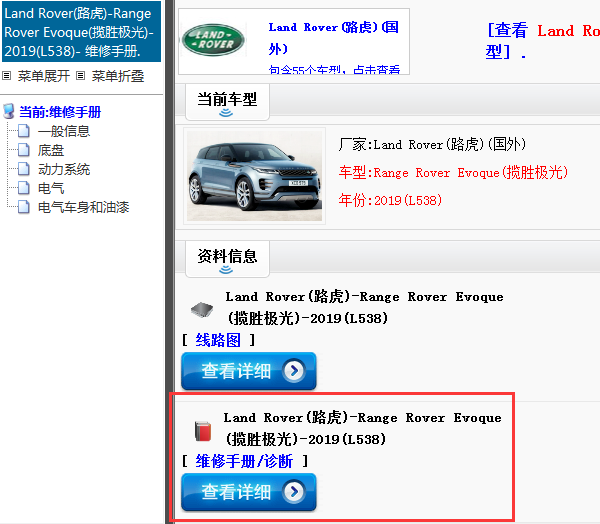Click the Range Rover Evoque car photo
This screenshot has height=524, width=600.
pos(254,176)
